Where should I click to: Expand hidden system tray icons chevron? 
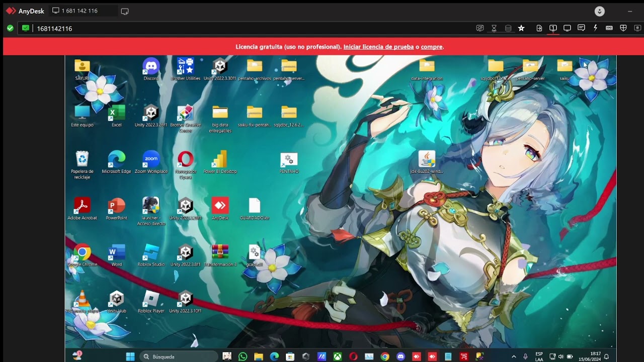[514, 356]
